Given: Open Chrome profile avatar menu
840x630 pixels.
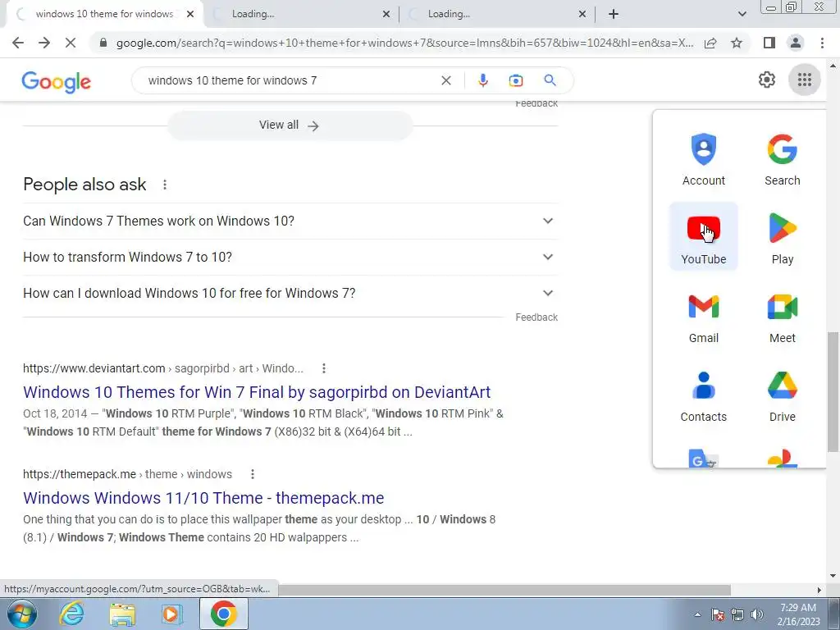Looking at the screenshot, I should click(796, 43).
